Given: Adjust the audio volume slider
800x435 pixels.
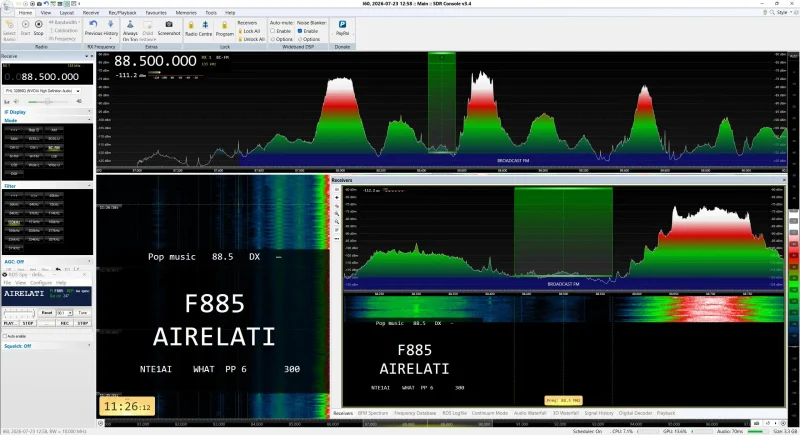Looking at the screenshot, I should (x=47, y=101).
